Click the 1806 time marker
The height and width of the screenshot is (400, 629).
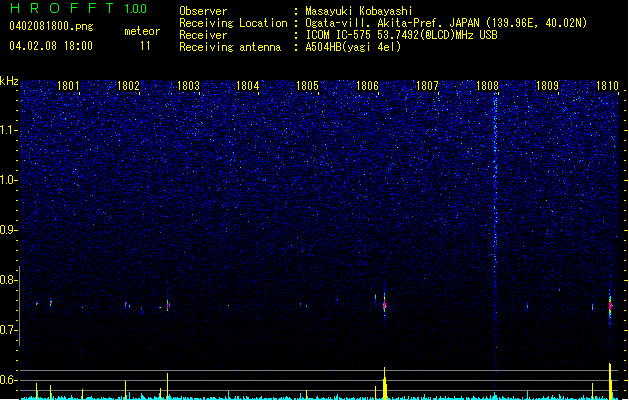tap(367, 86)
